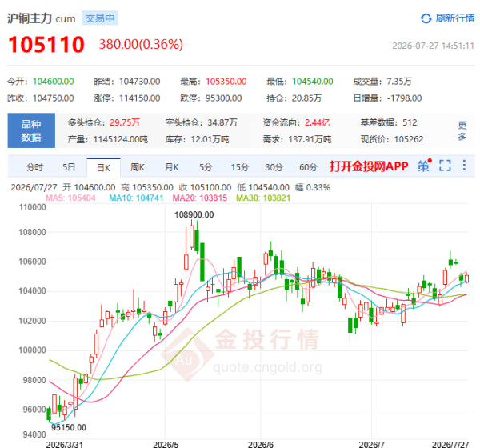The height and width of the screenshot is (448, 480).
Task: Click the MA30: 103821 legend label
Action: tap(263, 198)
